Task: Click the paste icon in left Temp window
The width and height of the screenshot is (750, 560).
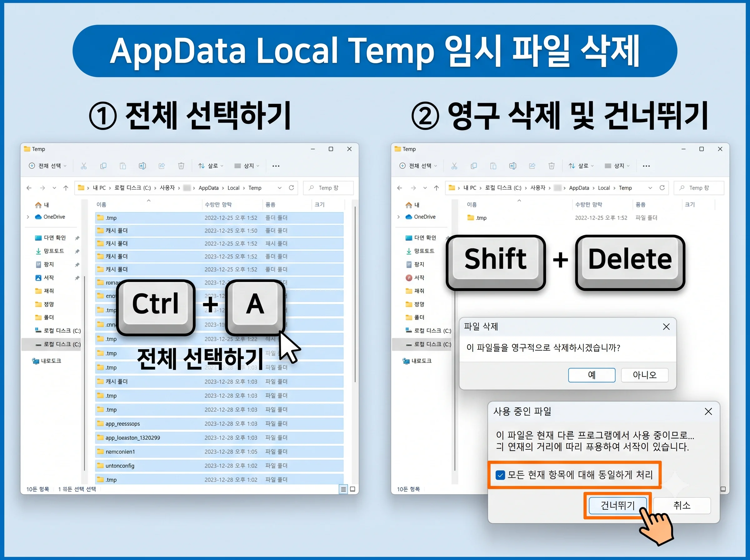Action: click(123, 166)
